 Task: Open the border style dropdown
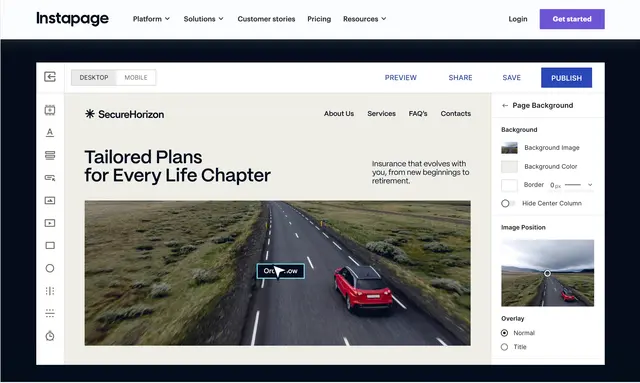590,185
